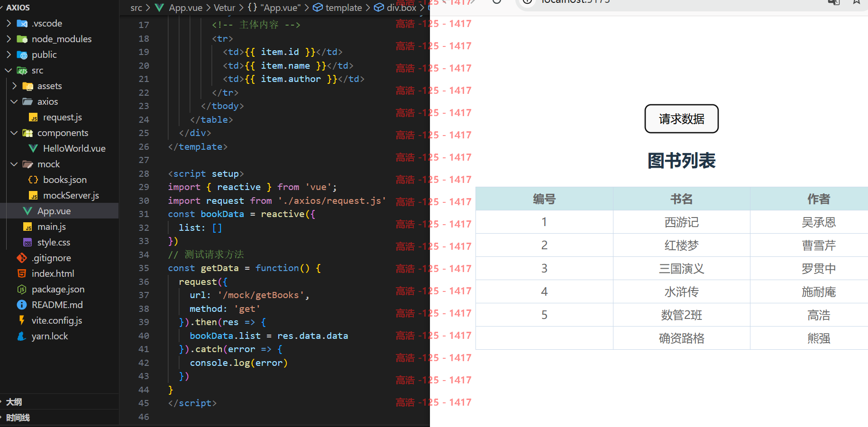Click the git icon of .gitignore
This screenshot has width=868, height=427.
(x=22, y=258)
